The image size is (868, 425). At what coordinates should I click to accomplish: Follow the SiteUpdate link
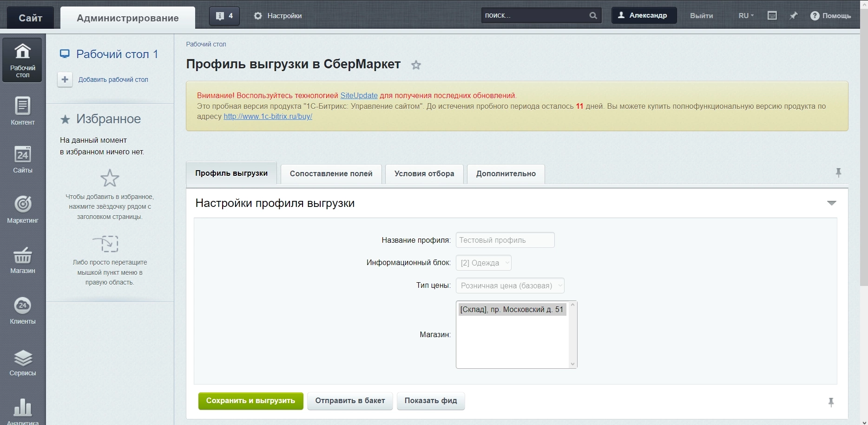359,95
